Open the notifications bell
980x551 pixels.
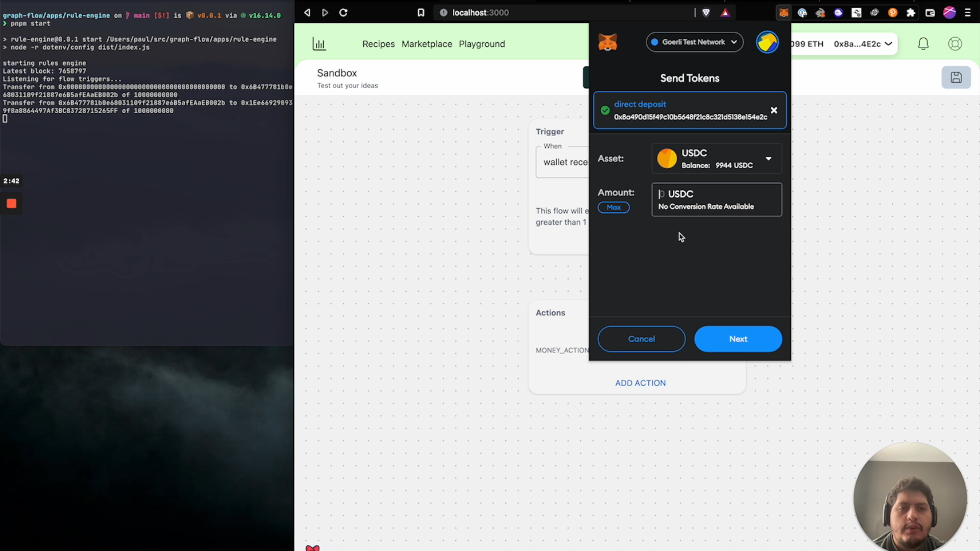coord(923,44)
